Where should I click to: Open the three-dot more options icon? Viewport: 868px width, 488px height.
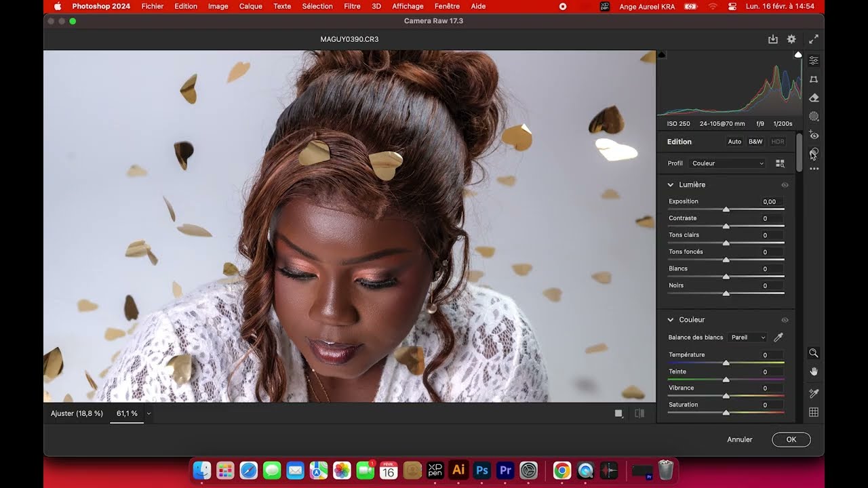pyautogui.click(x=814, y=169)
